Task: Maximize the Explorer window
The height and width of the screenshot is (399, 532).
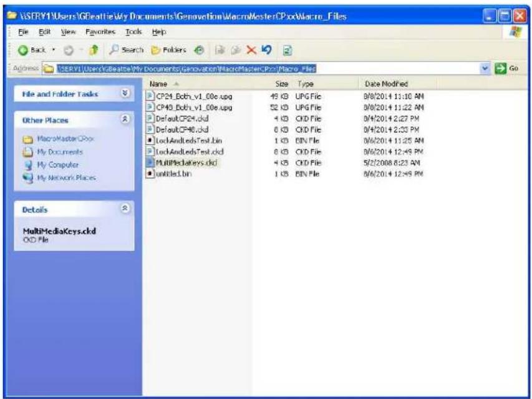Action: click(505, 16)
